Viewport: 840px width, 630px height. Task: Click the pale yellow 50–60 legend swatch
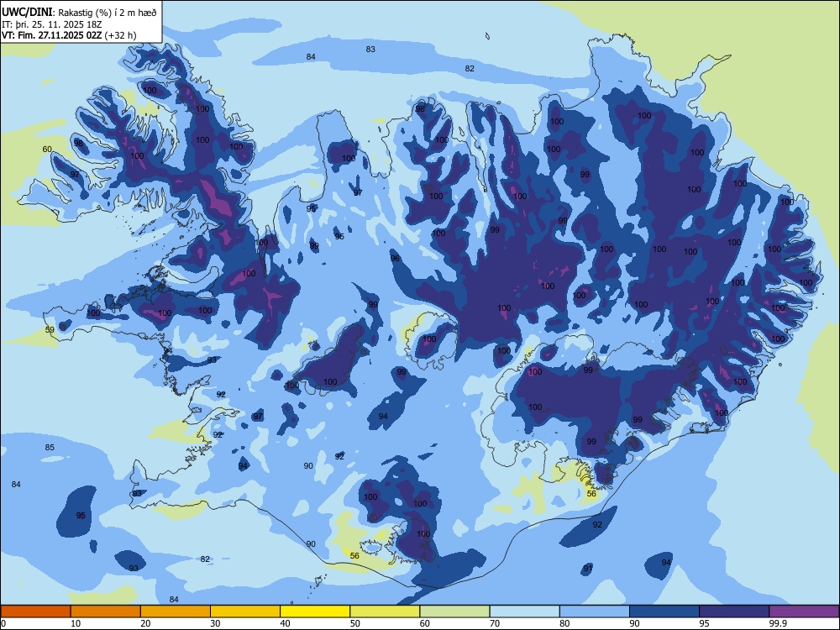tap(386, 612)
